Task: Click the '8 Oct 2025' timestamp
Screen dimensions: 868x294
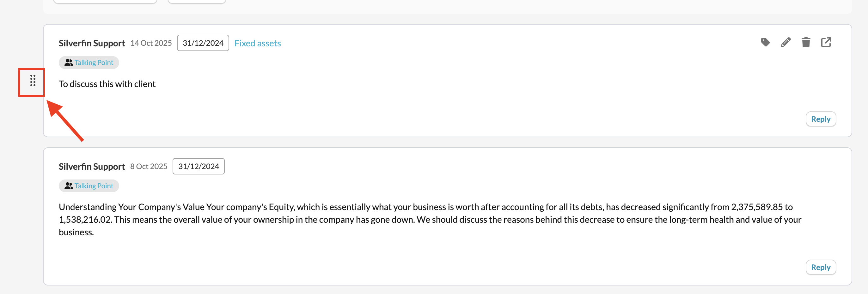Action: (149, 167)
